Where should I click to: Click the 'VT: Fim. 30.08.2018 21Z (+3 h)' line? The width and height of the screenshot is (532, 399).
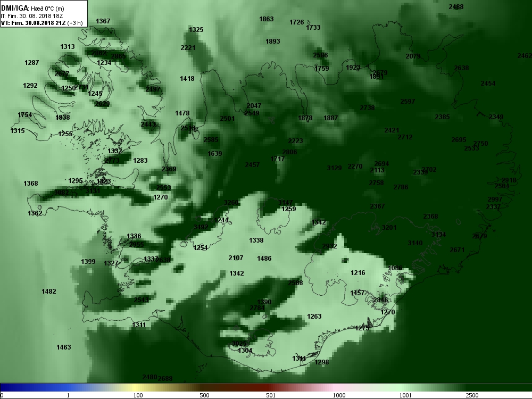coord(41,23)
